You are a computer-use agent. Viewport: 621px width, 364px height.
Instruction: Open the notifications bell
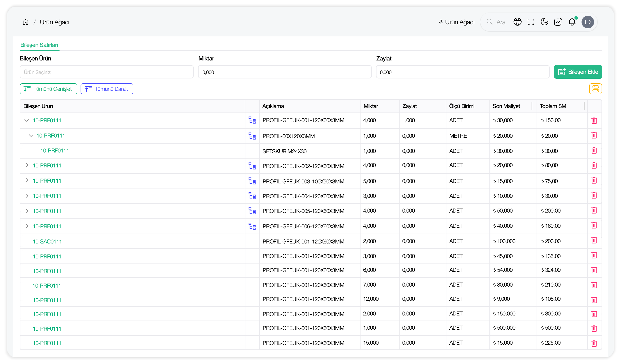(572, 22)
